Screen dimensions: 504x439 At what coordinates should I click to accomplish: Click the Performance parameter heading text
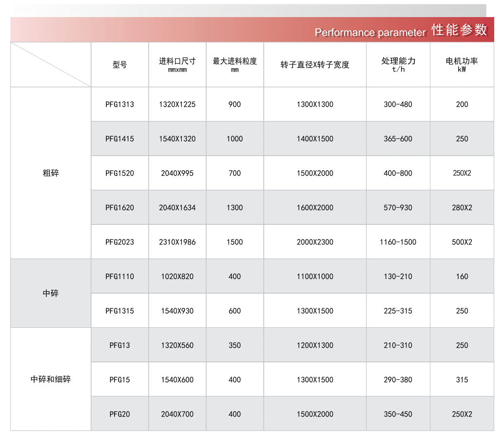(x=370, y=33)
